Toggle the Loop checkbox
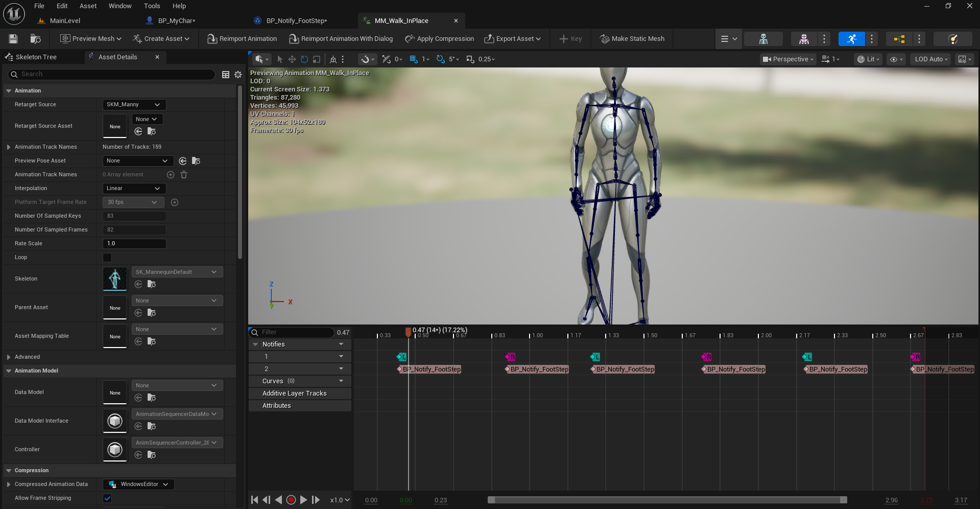Image resolution: width=980 pixels, height=509 pixels. (x=107, y=258)
